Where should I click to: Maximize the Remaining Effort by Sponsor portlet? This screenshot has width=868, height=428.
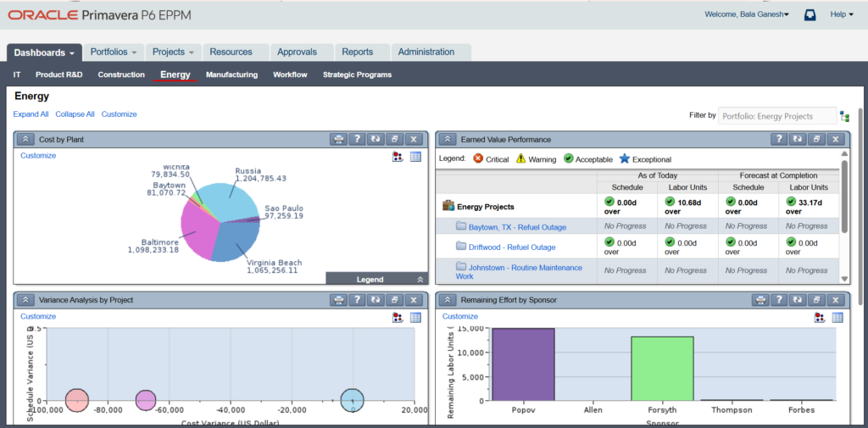pyautogui.click(x=816, y=300)
